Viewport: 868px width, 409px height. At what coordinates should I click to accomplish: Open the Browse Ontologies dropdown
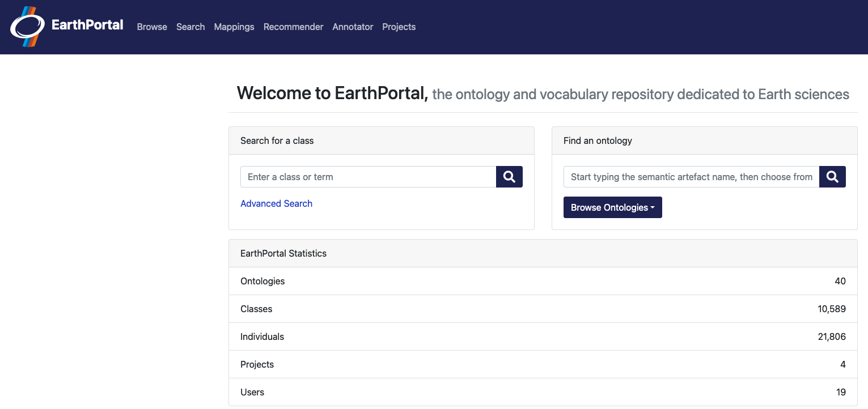pyautogui.click(x=612, y=207)
